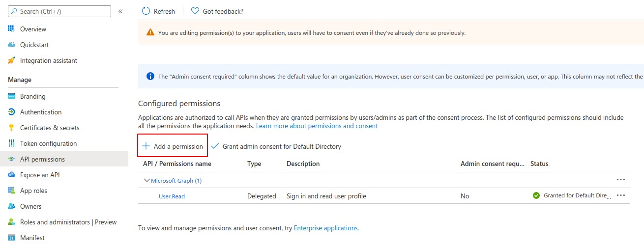The image size is (644, 247).
Task: Click Add a permission button
Action: pos(173,146)
